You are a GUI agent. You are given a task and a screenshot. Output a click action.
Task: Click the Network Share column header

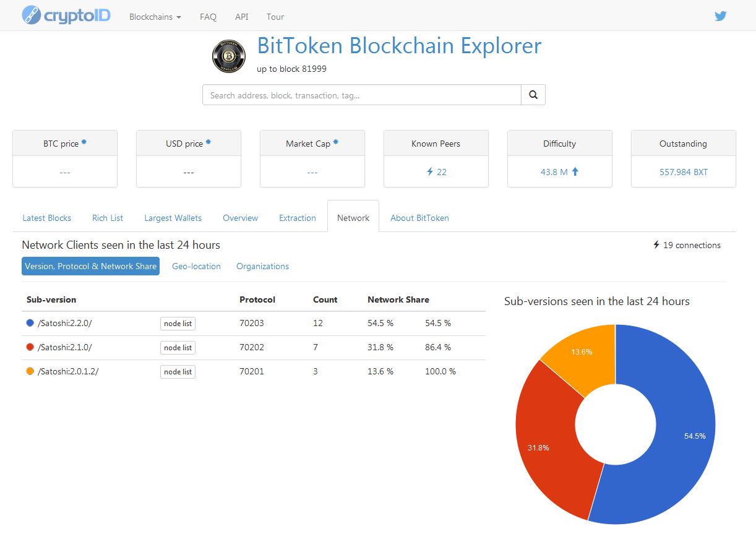(x=398, y=299)
